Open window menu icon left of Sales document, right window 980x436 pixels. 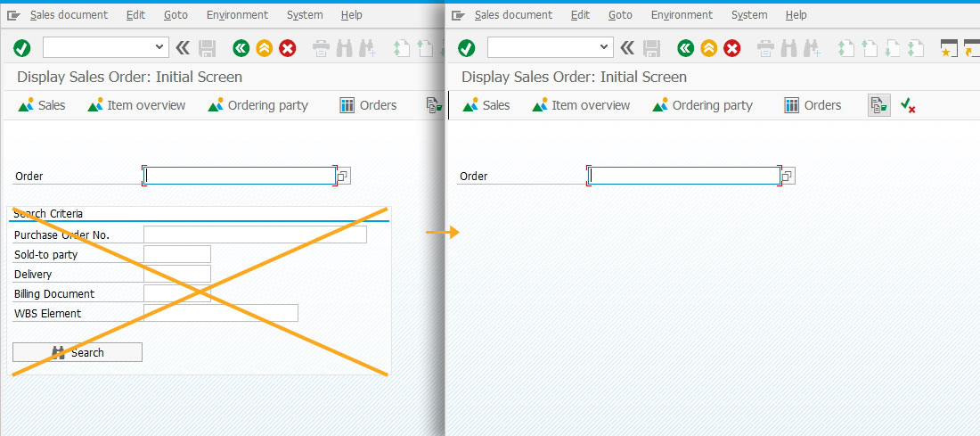pyautogui.click(x=458, y=15)
